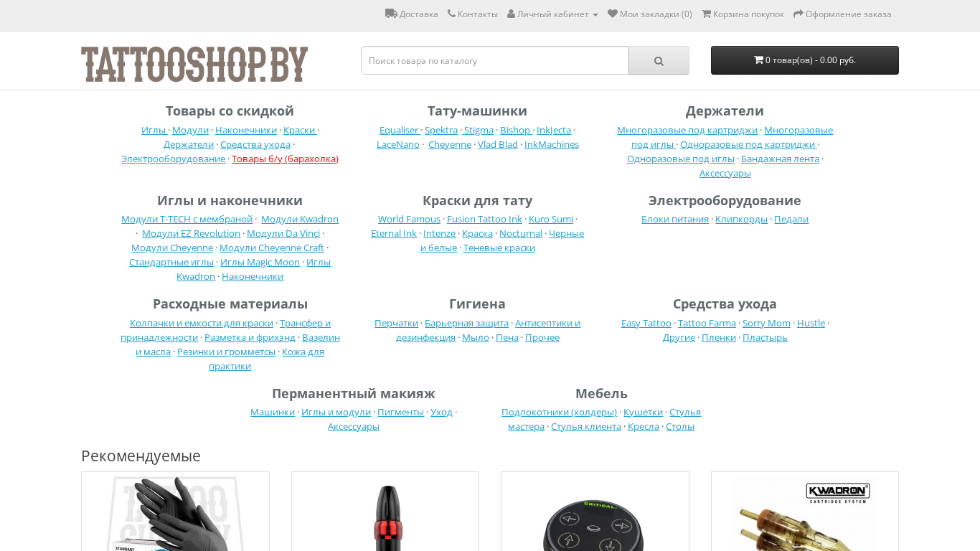Viewport: 980px width, 551px height.
Task: Open the Тату-машинки category heading
Action: (477, 111)
